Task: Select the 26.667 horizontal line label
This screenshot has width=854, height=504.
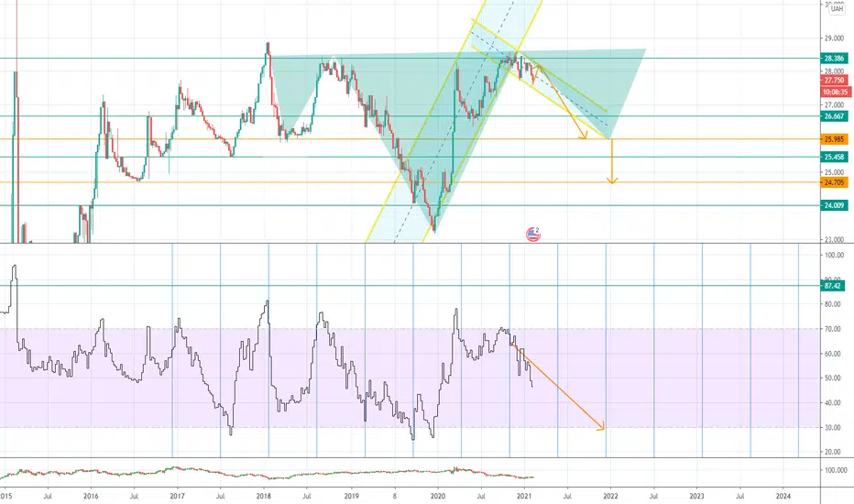Action: 834,116
